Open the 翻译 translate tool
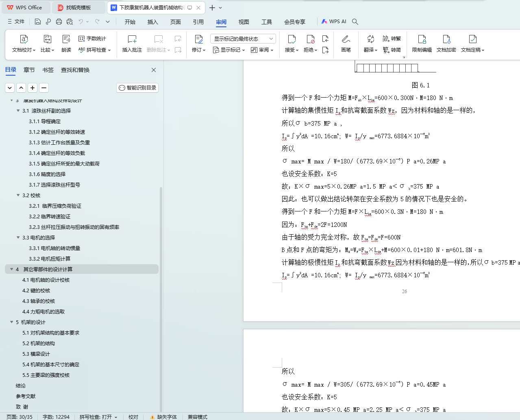Viewport: 520px width, 420px height. (x=370, y=44)
